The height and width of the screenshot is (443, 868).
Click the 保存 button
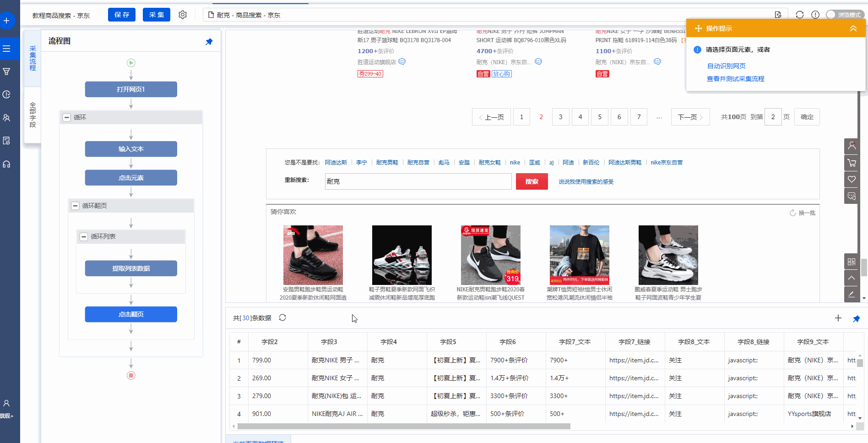pyautogui.click(x=122, y=15)
